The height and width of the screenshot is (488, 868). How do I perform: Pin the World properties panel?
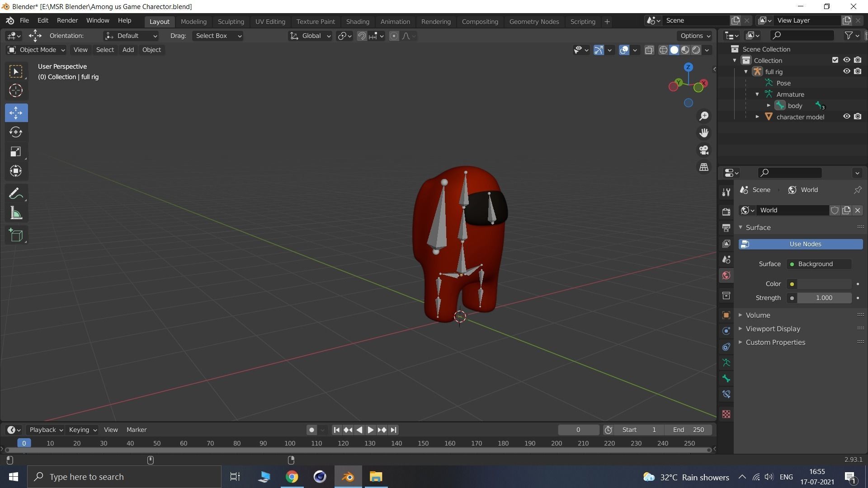pyautogui.click(x=857, y=190)
